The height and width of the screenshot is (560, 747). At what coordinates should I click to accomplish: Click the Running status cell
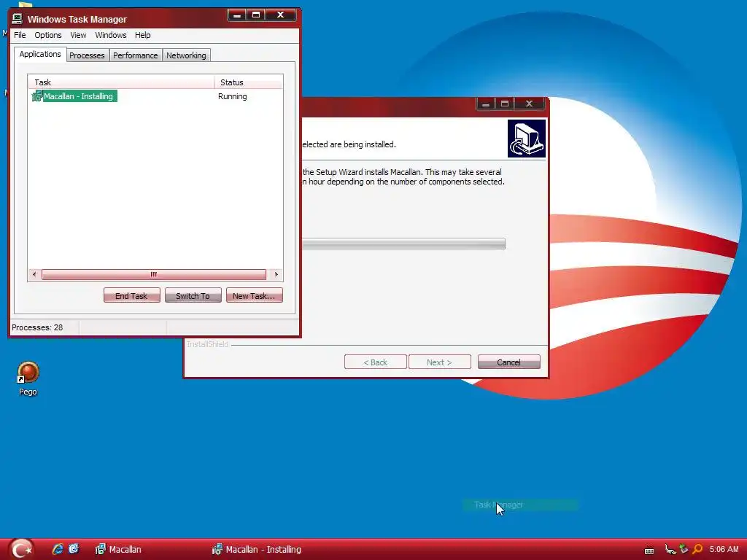233,96
